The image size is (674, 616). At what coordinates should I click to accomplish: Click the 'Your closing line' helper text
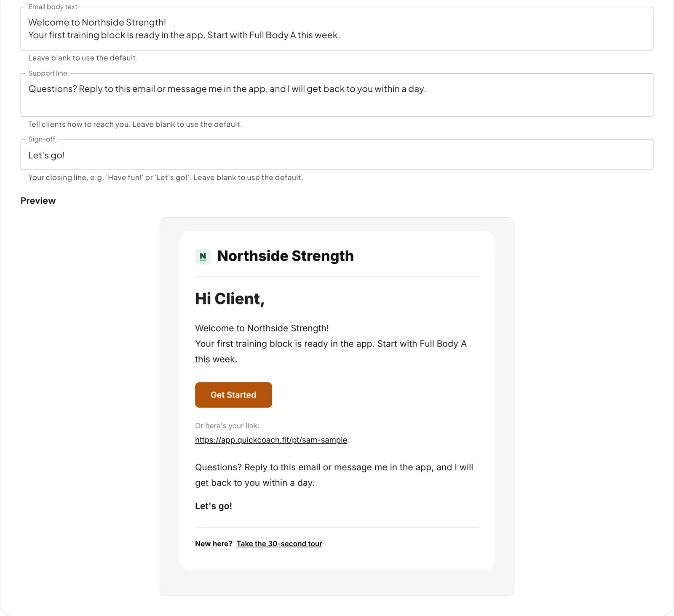166,178
